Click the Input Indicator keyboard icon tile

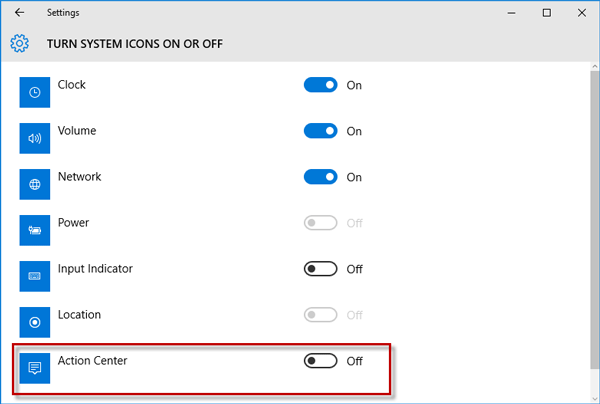click(x=35, y=276)
